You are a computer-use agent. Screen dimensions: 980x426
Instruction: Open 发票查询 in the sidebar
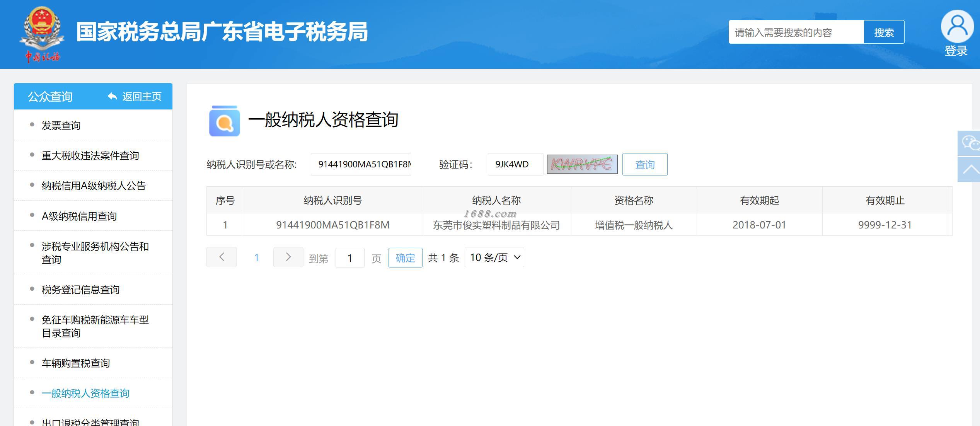tap(61, 125)
